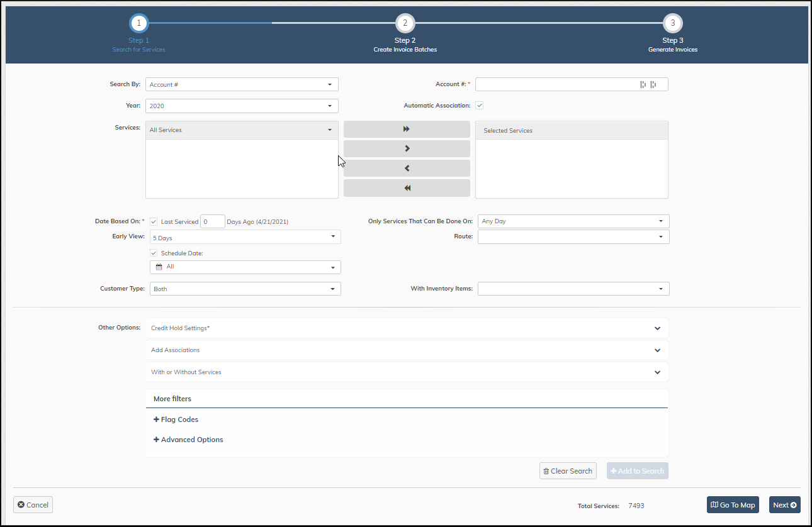
Task: Click the single right arrow transfer button
Action: [407, 148]
